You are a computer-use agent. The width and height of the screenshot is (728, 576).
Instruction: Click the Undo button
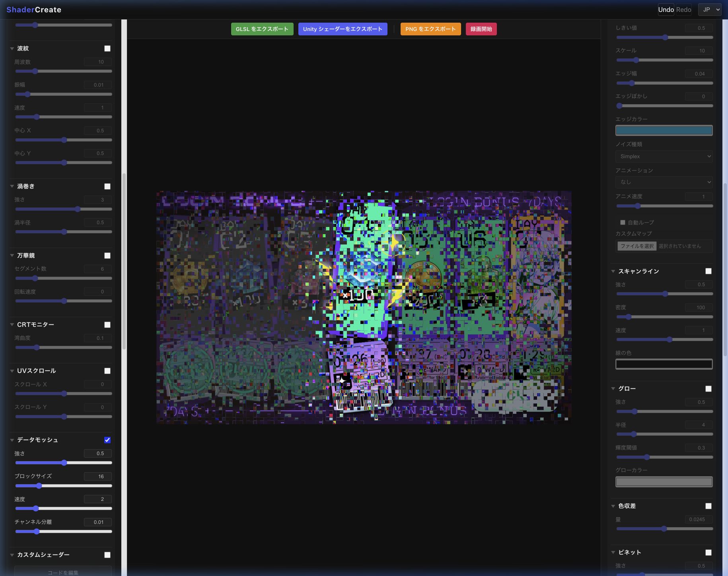666,10
